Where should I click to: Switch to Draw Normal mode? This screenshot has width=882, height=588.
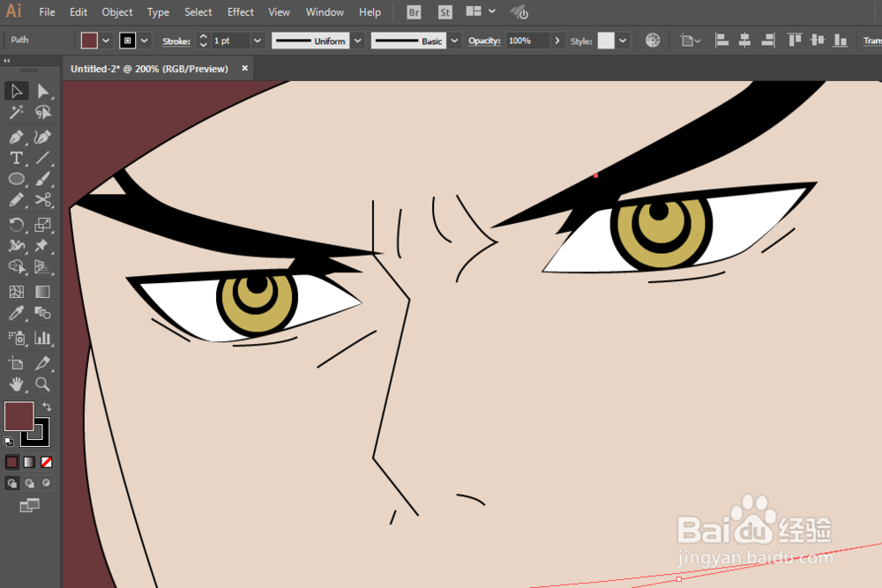11,483
